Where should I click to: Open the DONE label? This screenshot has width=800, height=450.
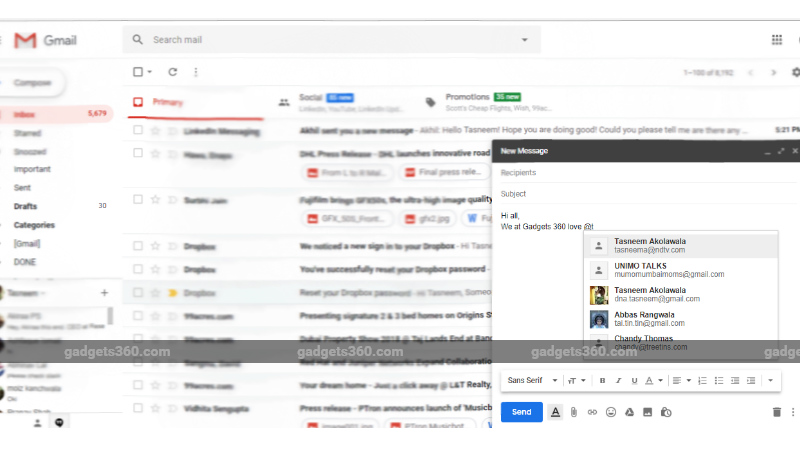pyautogui.click(x=24, y=262)
